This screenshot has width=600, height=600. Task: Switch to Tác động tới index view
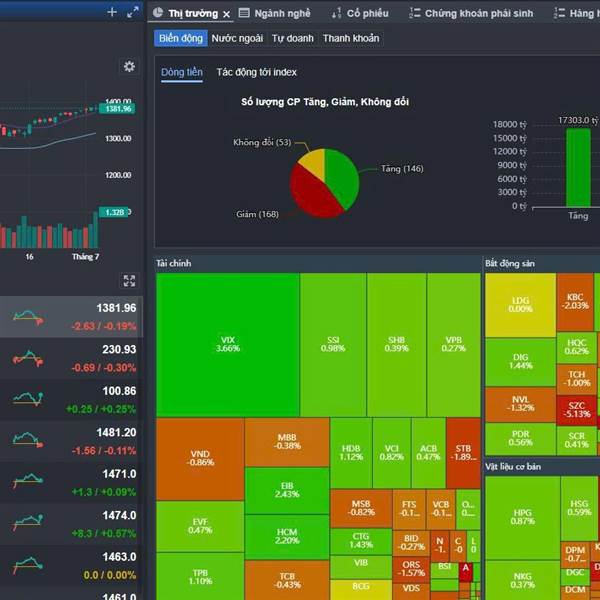pos(256,72)
